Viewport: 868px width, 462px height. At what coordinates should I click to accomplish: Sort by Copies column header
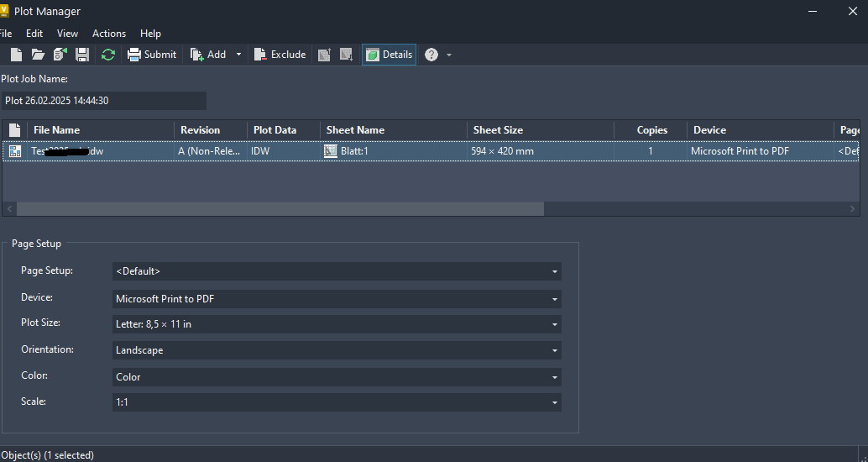pos(651,130)
